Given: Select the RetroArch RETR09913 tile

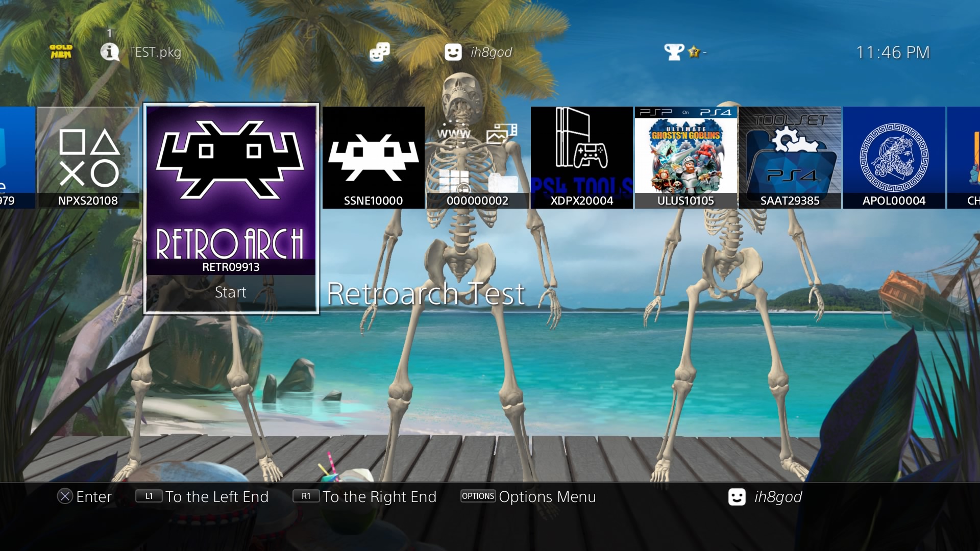Looking at the screenshot, I should coord(231,190).
